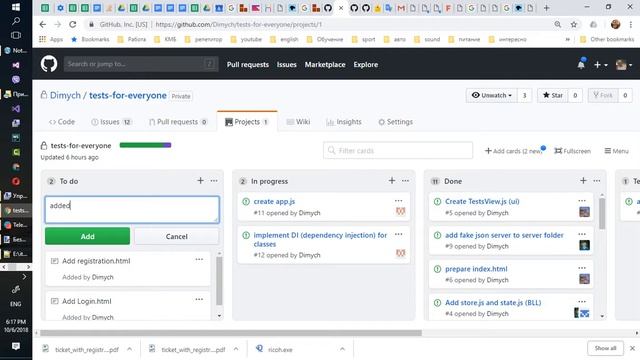Image resolution: width=640 pixels, height=360 pixels.
Task: Switch to the Issues tab
Action: [x=111, y=122]
